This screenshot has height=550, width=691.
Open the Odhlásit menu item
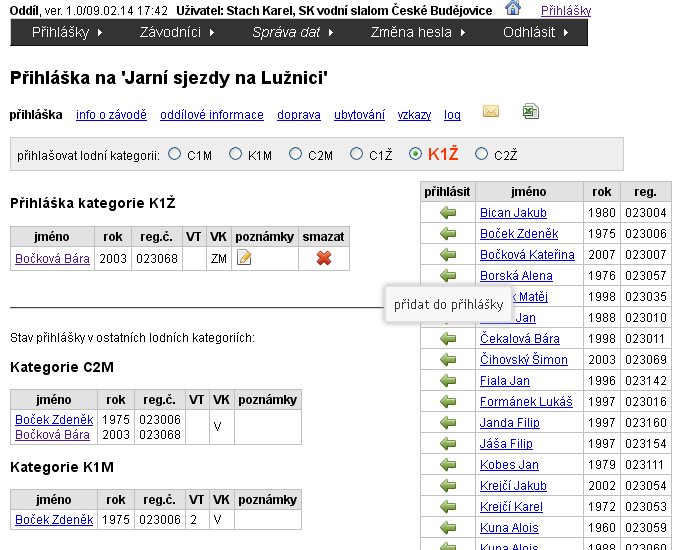(x=536, y=32)
